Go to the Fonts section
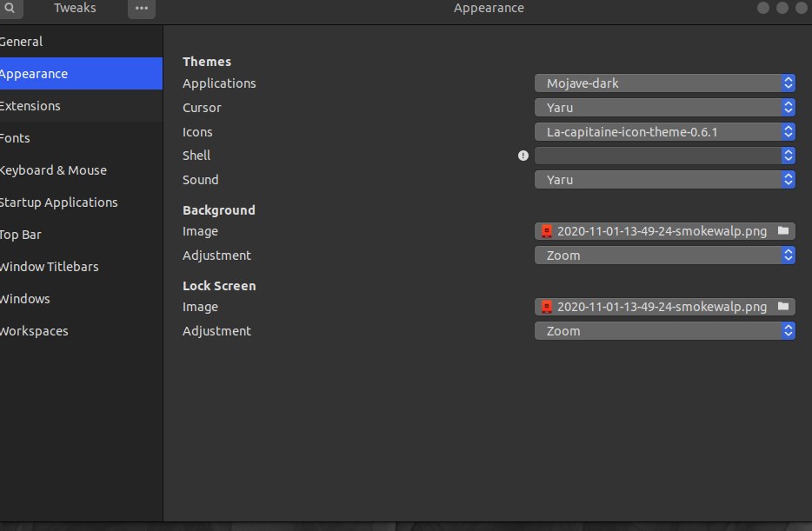Viewport: 812px width, 531px height. [x=82, y=138]
